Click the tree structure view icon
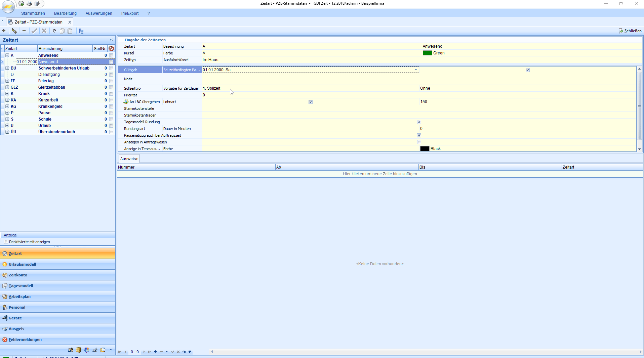The width and height of the screenshot is (644, 358). pyautogui.click(x=81, y=31)
